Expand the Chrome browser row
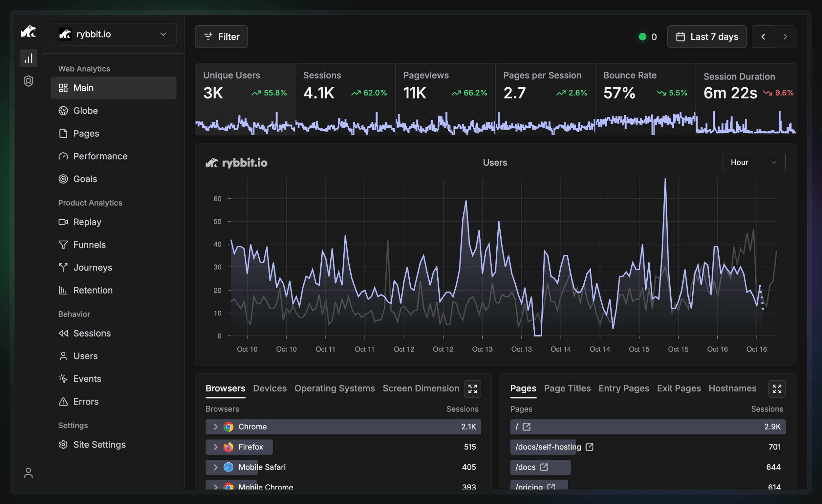822x504 pixels. point(215,427)
